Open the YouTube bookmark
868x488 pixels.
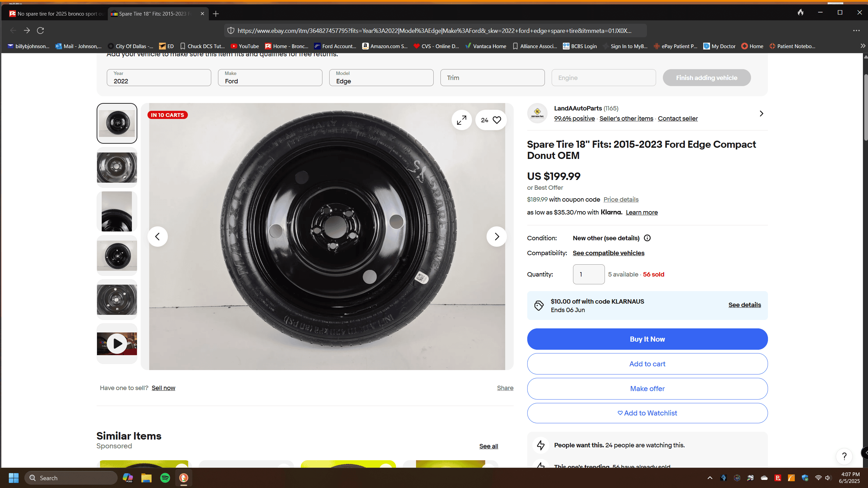[x=245, y=46]
